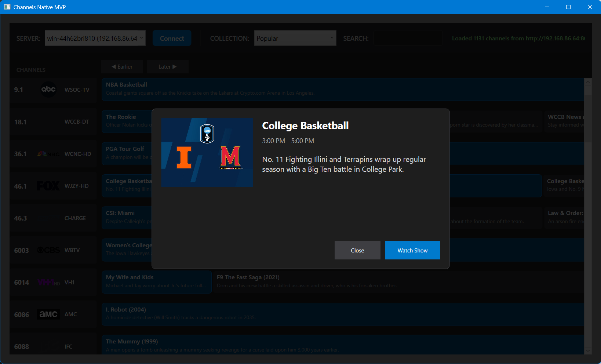
Task: Open the server selection dropdown
Action: (95, 38)
